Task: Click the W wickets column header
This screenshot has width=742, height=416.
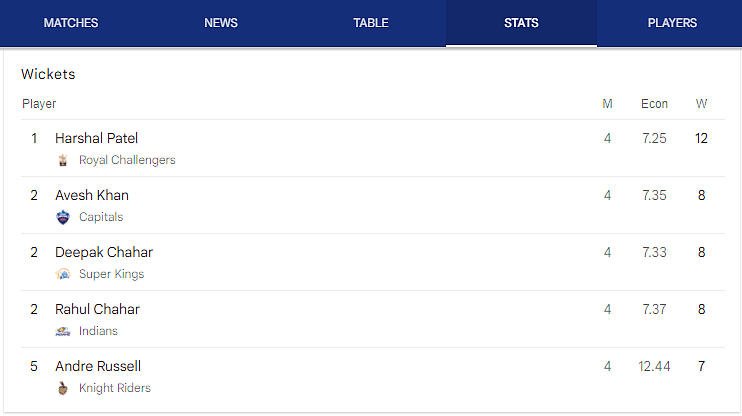Action: pyautogui.click(x=702, y=104)
